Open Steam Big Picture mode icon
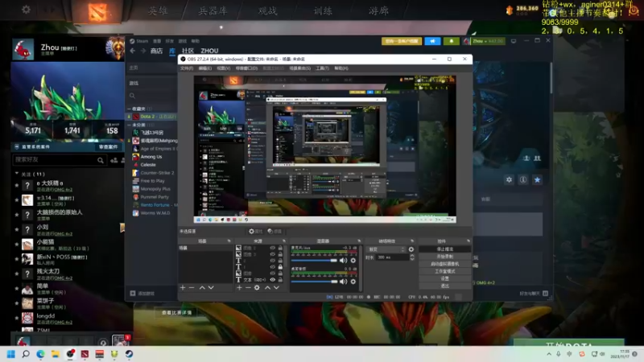This screenshot has width=644, height=362. point(514,41)
